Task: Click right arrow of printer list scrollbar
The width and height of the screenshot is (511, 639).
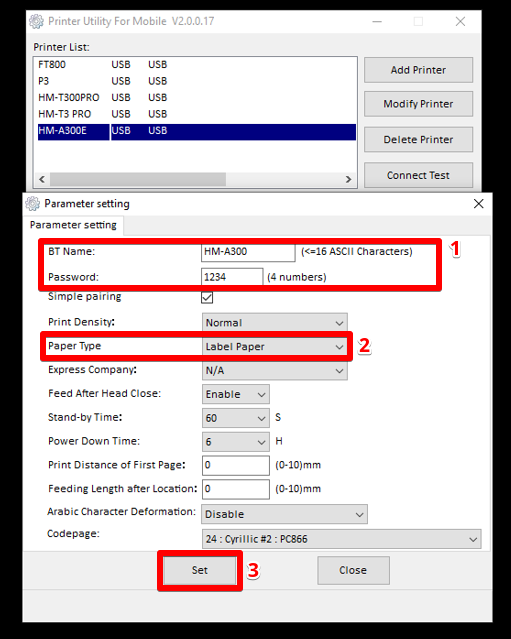Action: click(348, 179)
